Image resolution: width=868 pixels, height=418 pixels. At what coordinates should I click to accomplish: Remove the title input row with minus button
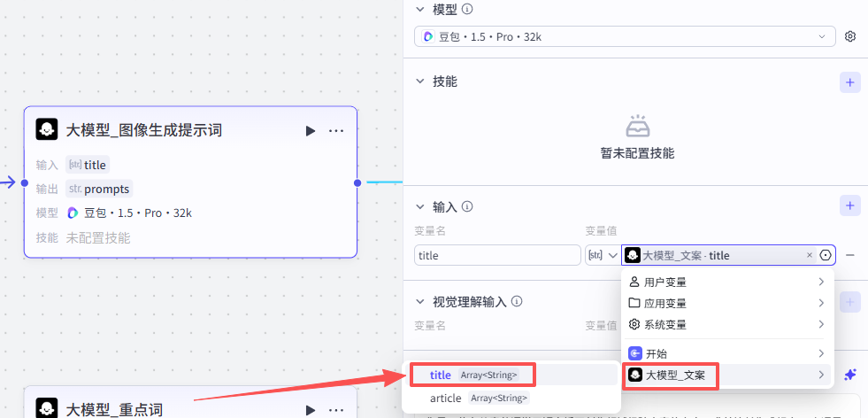point(850,255)
